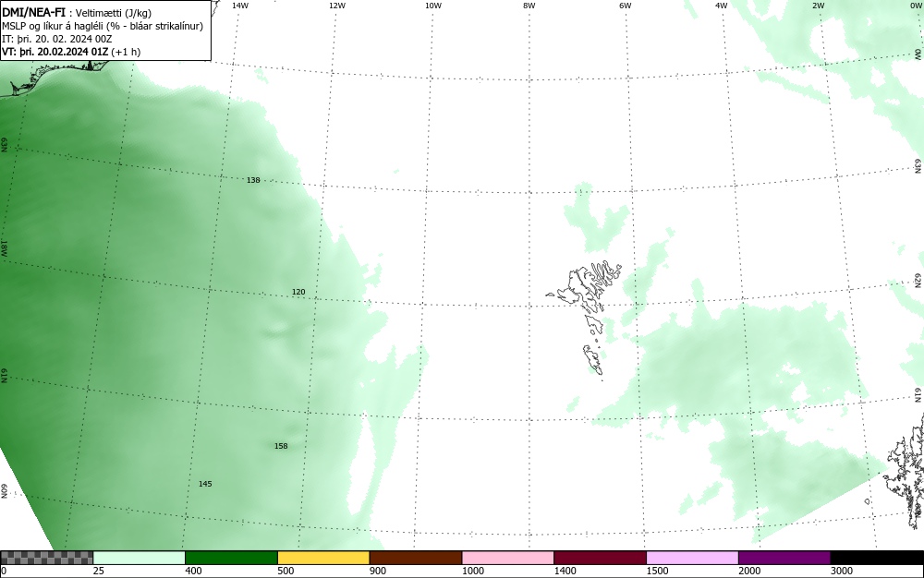Click the 10W longitude label

coord(433,6)
